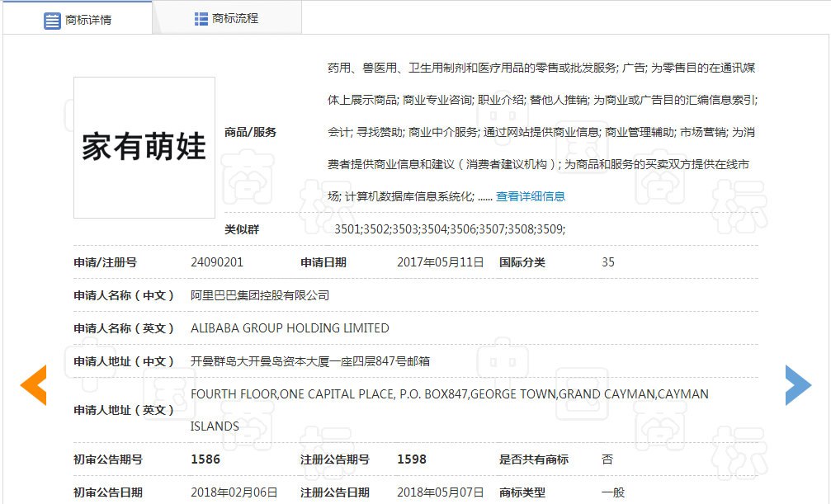Open the 商标详情 tab
Image resolution: width=831 pixels, height=504 pixels.
point(78,19)
